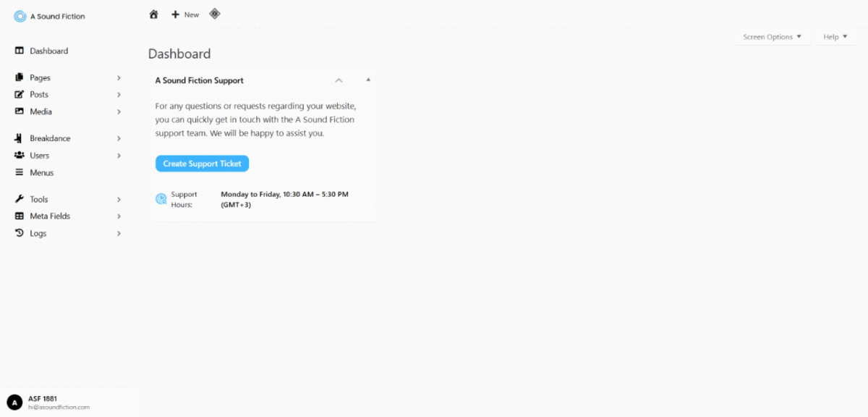Click the A Sound Fiction logo icon
868x417 pixels.
(20, 17)
